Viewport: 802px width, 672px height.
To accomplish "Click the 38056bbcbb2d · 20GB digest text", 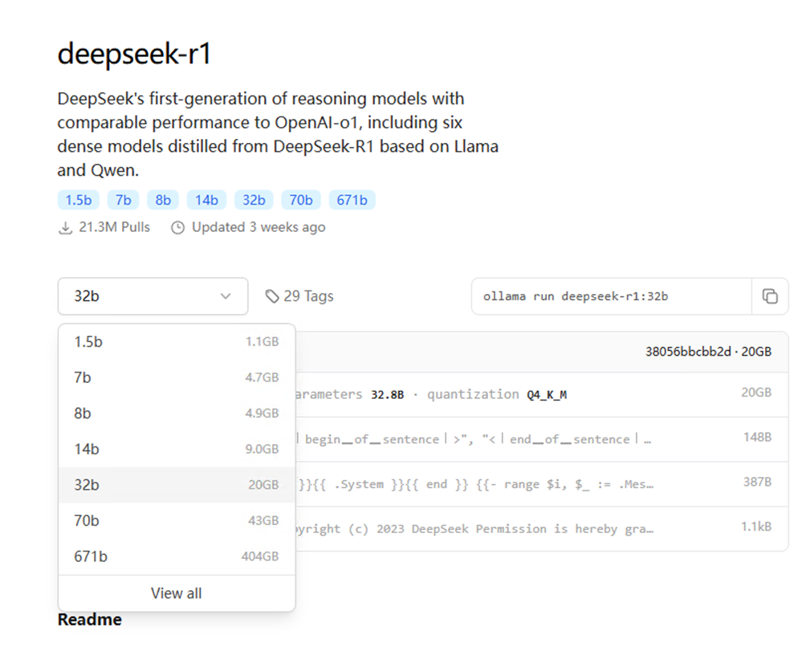I will 708,352.
